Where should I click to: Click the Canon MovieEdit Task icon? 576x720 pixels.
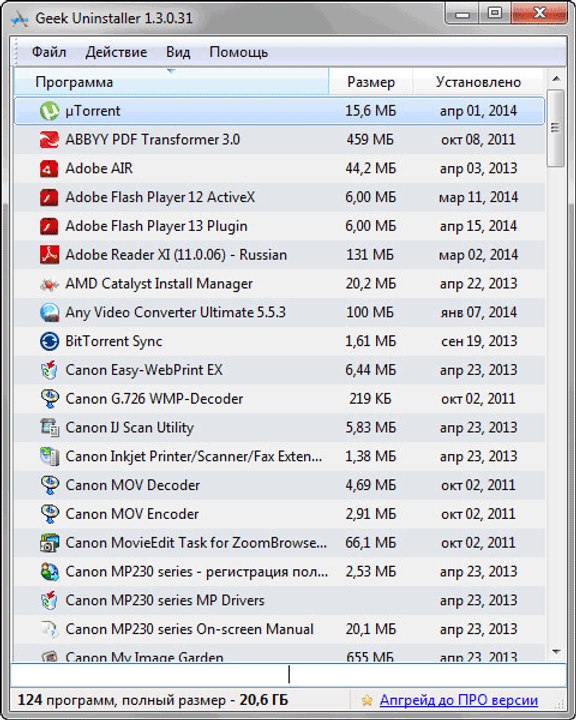point(49,543)
